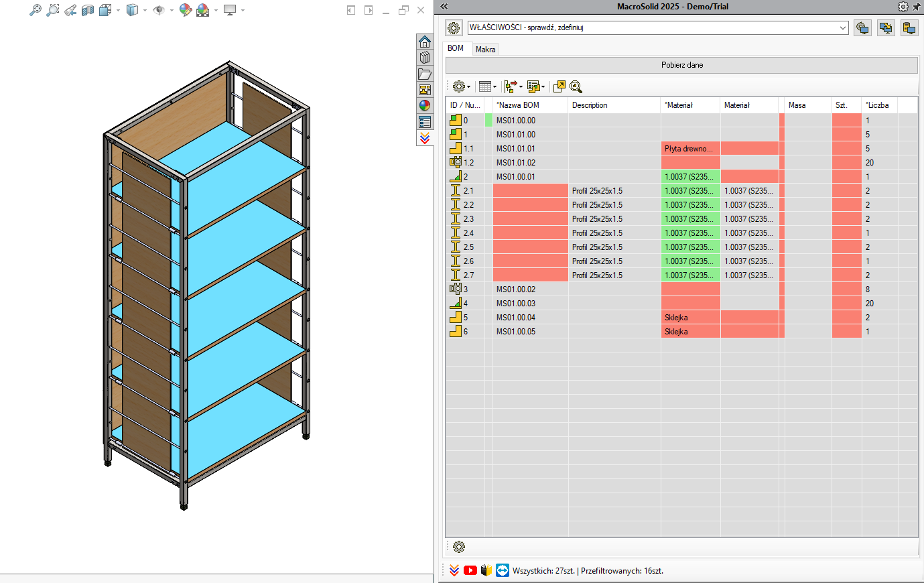Click the Hide/Show Items eye icon
The height and width of the screenshot is (583, 924).
[x=159, y=10]
